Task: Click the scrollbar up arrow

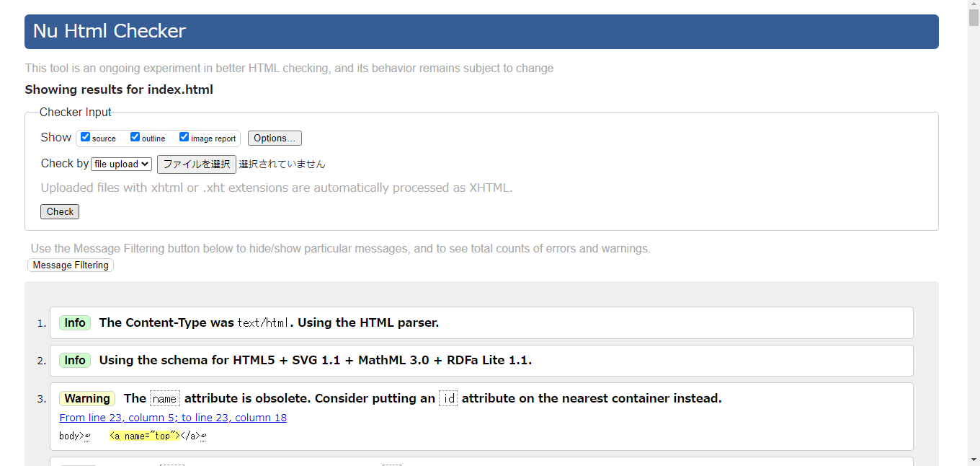Action: [x=974, y=5]
